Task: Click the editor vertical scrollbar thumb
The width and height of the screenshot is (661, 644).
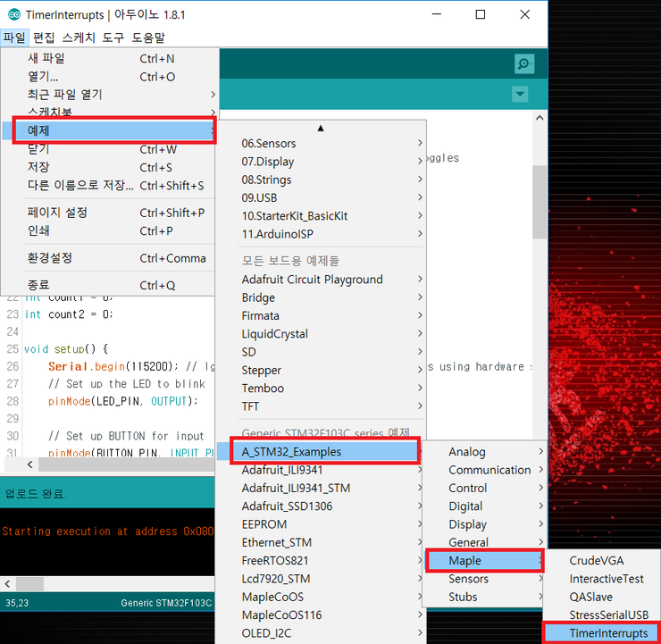Action: click(540, 202)
